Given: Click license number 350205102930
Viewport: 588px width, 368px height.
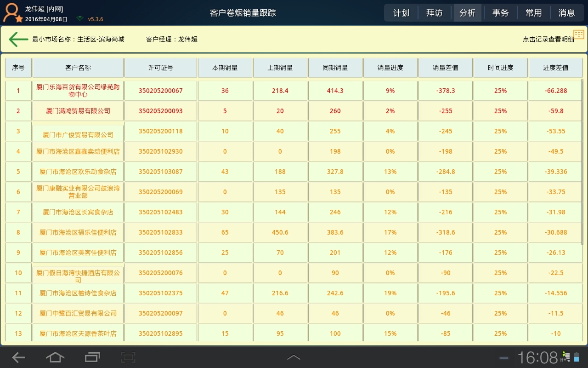Looking at the screenshot, I should pyautogui.click(x=161, y=151).
